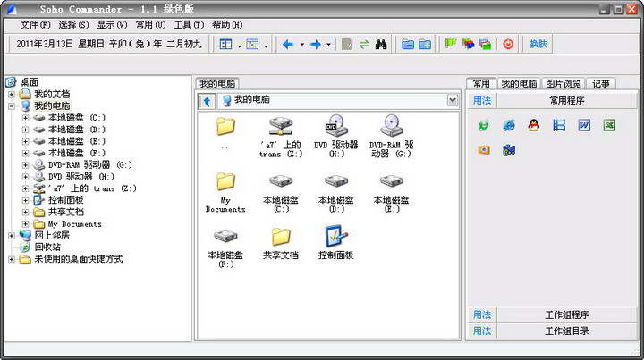The width and height of the screenshot is (644, 360).
Task: Open the back history dropdown arrow
Action: [x=302, y=45]
